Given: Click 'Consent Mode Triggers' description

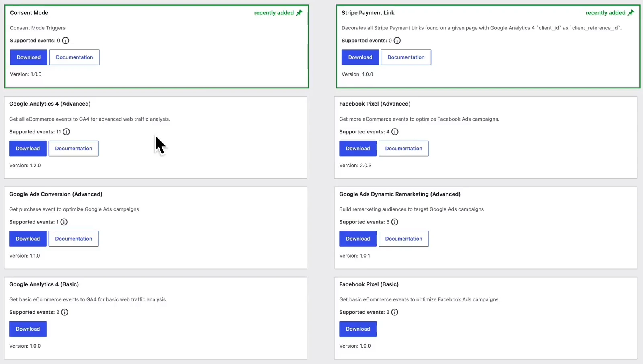Looking at the screenshot, I should 38,28.
